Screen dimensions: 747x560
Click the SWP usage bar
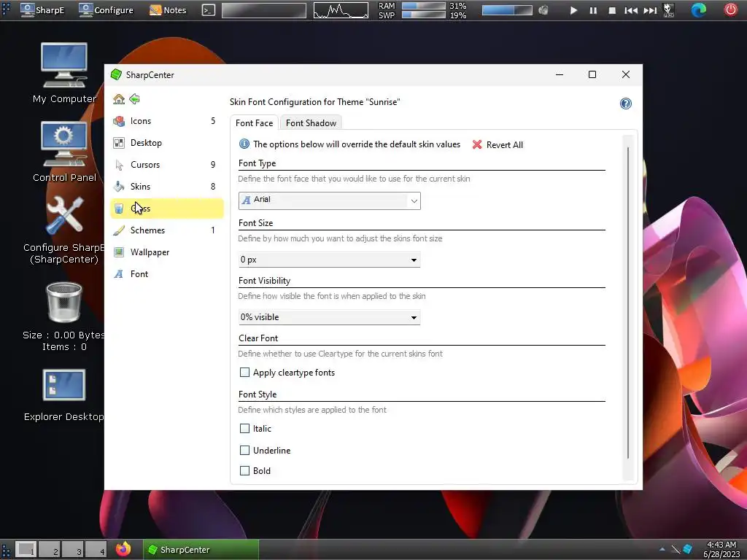click(424, 15)
